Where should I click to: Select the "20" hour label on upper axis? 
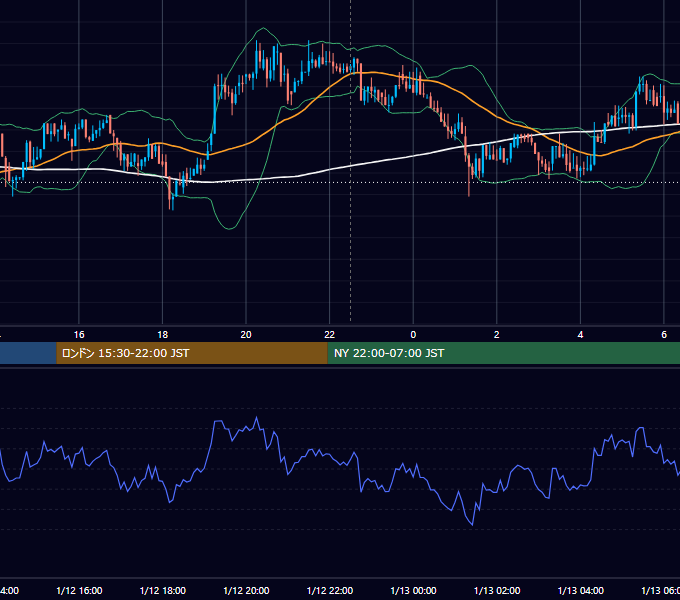pos(246,334)
